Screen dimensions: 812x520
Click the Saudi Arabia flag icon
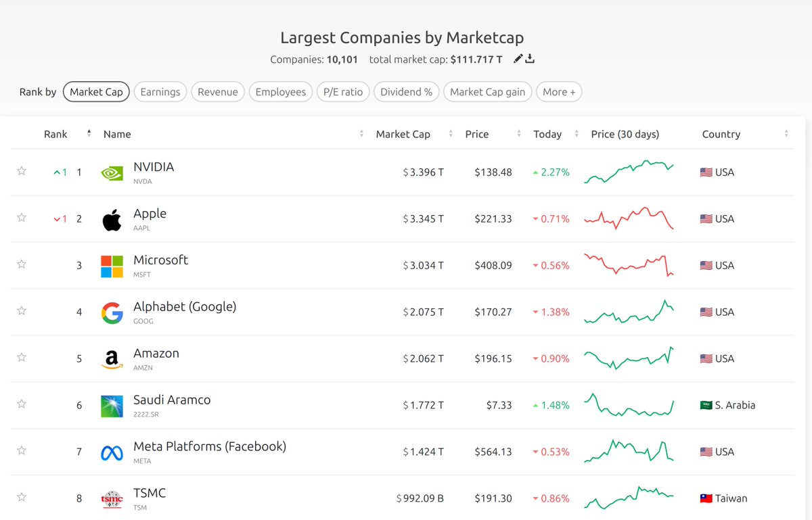pyautogui.click(x=706, y=406)
